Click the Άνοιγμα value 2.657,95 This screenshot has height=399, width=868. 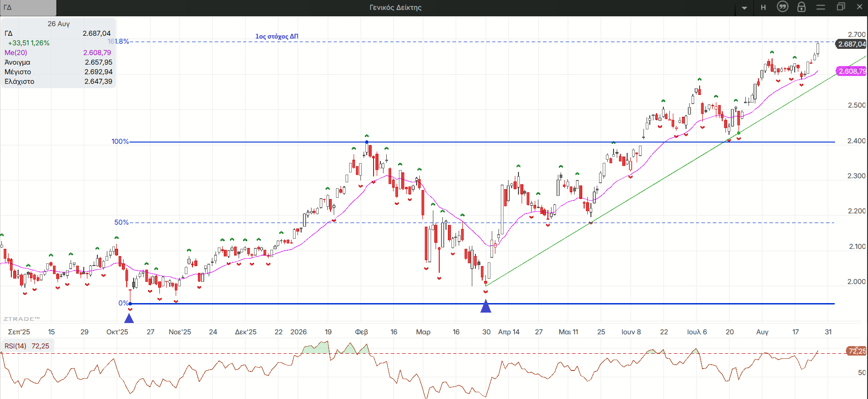(x=98, y=62)
